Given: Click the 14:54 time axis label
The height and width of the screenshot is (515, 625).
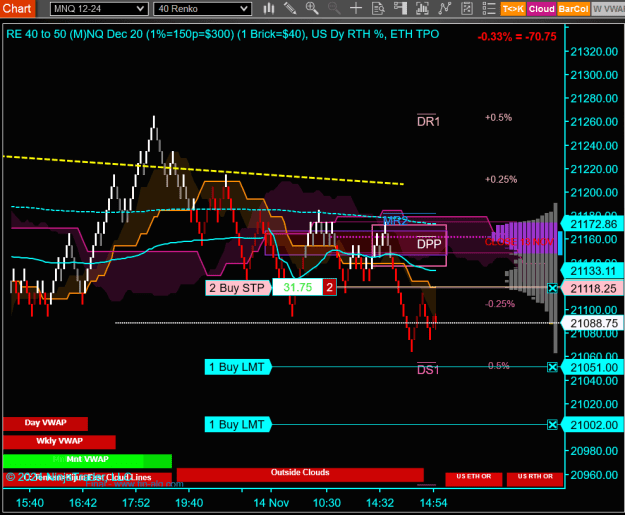Looking at the screenshot, I should click(x=433, y=503).
